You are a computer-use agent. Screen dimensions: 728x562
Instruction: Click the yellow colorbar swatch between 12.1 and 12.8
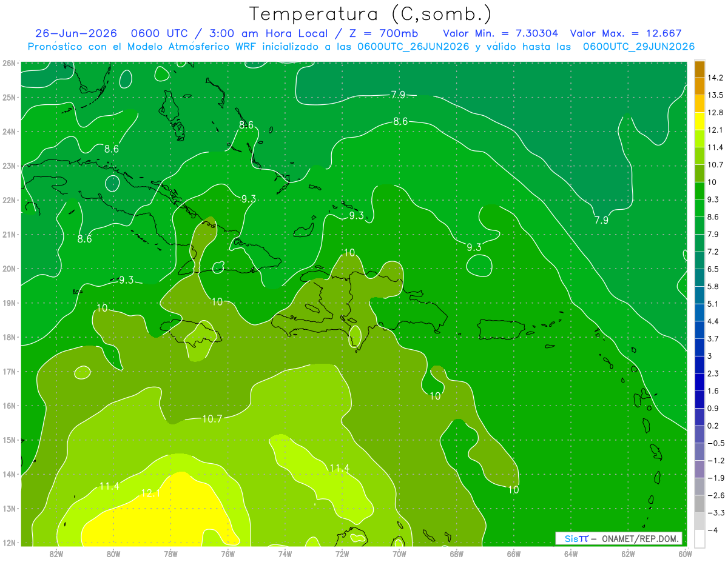coord(699,121)
